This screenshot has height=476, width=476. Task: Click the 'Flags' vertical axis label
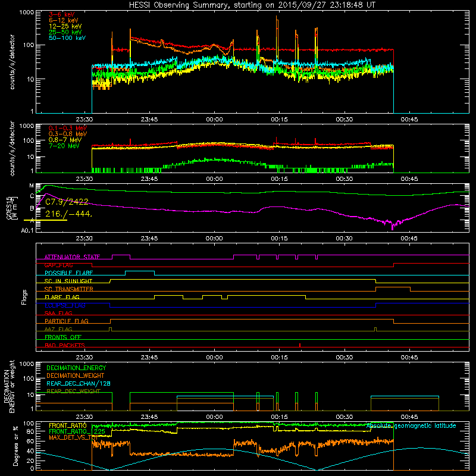[x=24, y=297]
